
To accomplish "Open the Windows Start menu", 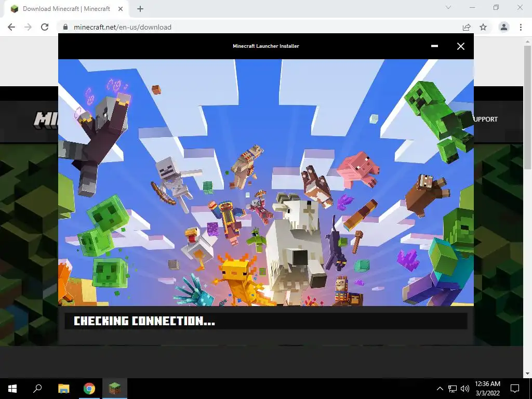I will (12, 389).
